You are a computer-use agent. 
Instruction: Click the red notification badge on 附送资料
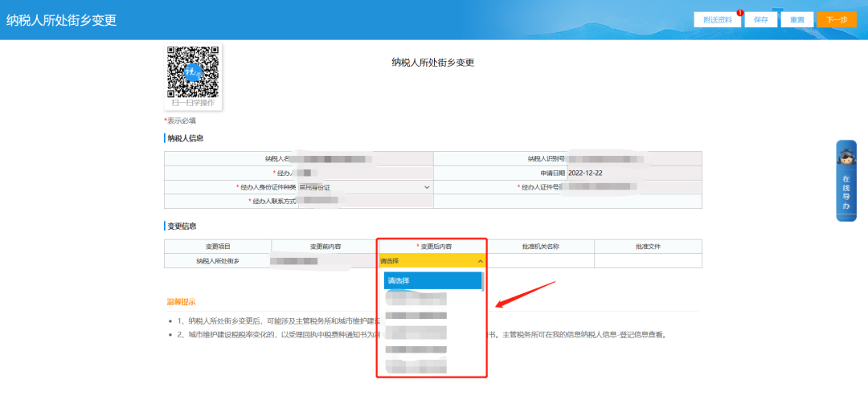point(739,12)
